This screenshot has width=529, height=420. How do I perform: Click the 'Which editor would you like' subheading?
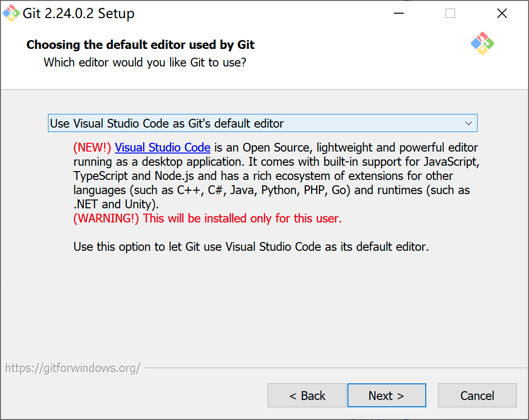tap(144, 63)
